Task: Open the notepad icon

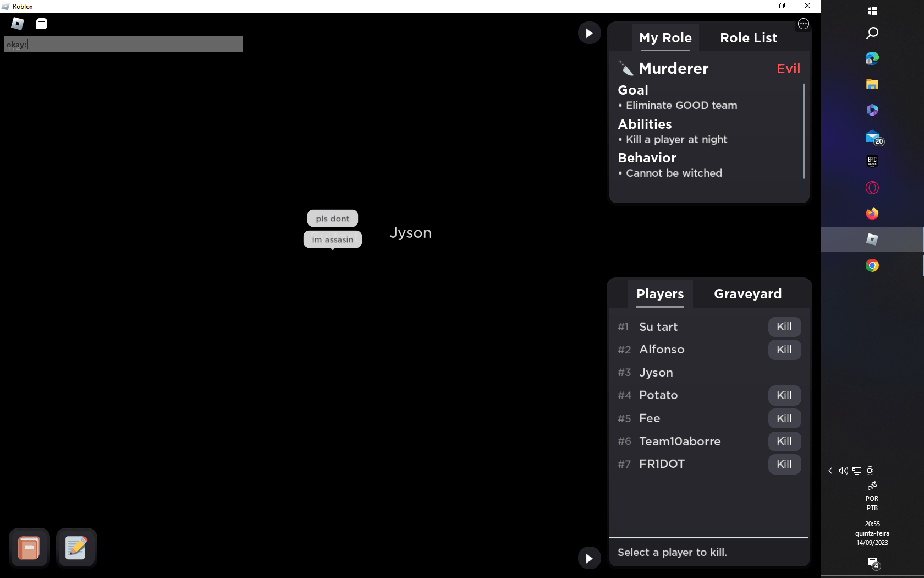Action: click(x=76, y=548)
